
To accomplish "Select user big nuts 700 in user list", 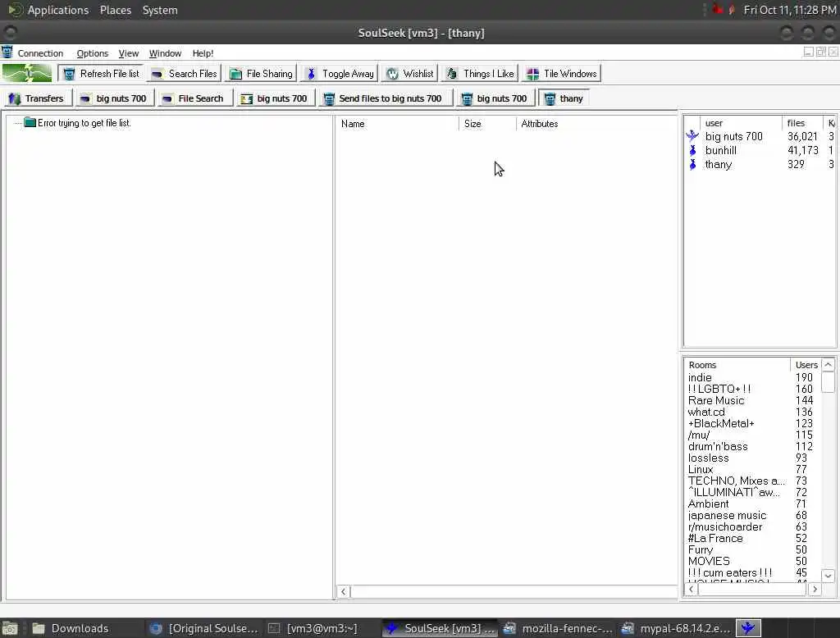I will (733, 137).
